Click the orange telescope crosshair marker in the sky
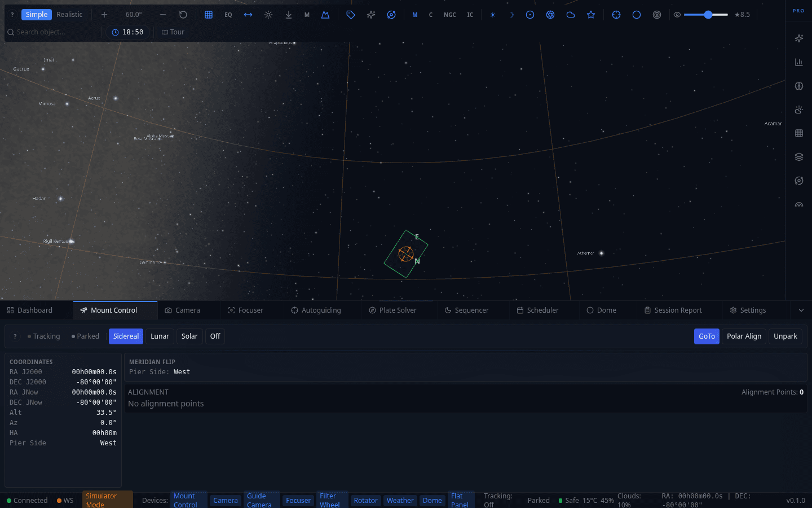 click(406, 254)
